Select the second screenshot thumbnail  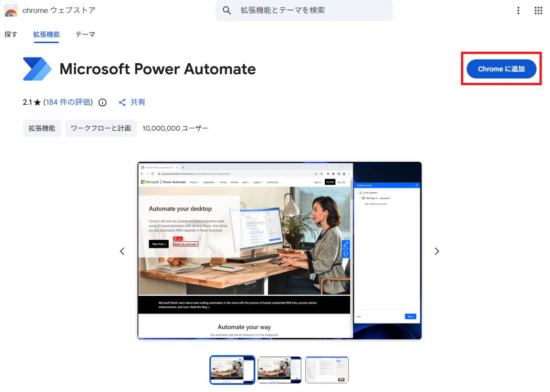point(280,370)
